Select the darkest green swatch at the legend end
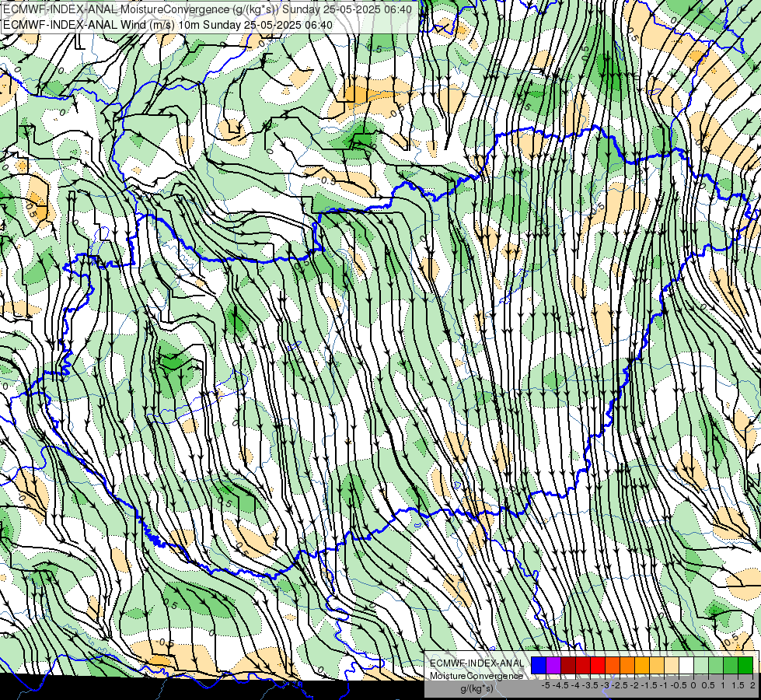The height and width of the screenshot is (700, 761). pos(745,665)
